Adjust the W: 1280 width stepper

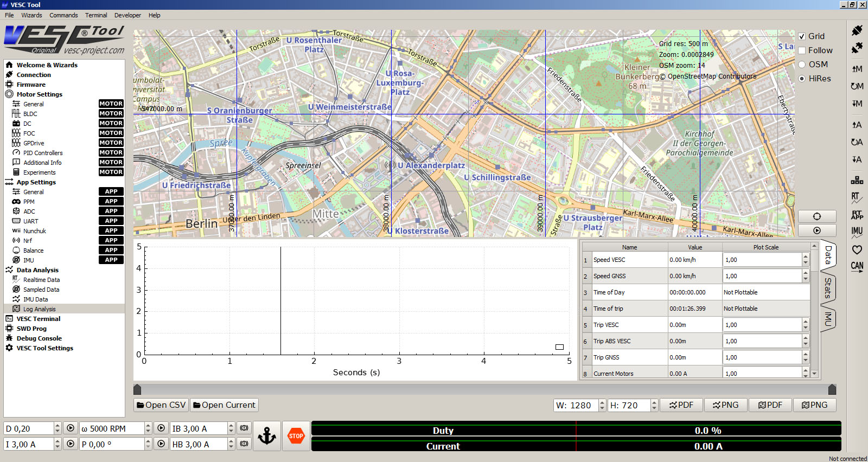602,405
